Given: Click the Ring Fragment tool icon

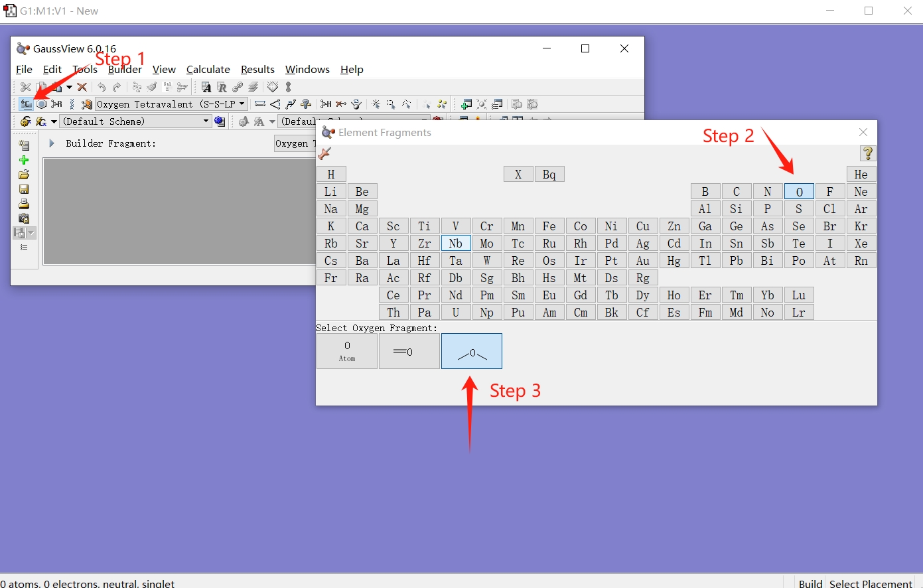Looking at the screenshot, I should (x=42, y=104).
